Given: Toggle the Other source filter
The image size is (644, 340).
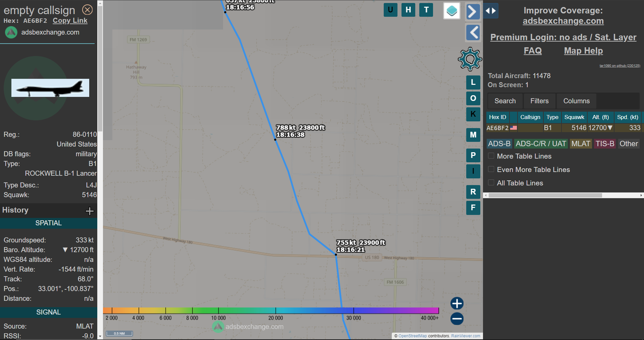Looking at the screenshot, I should [629, 144].
